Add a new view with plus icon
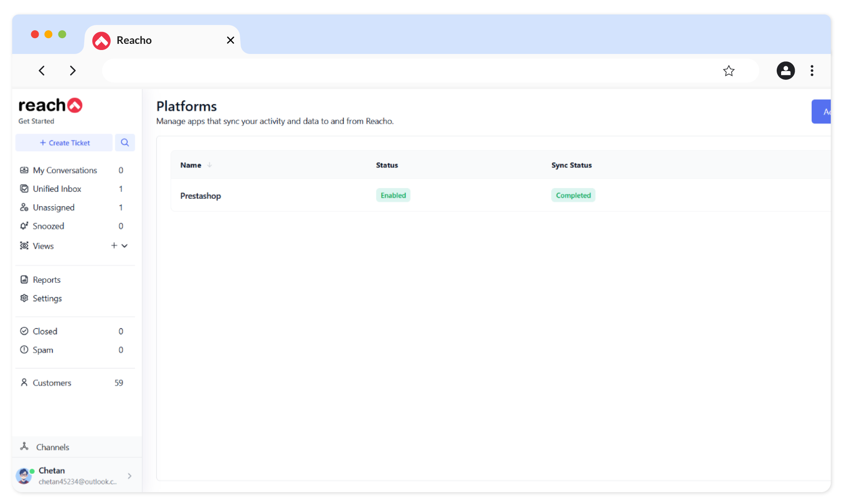Image resolution: width=843 pixels, height=504 pixels. (x=114, y=246)
